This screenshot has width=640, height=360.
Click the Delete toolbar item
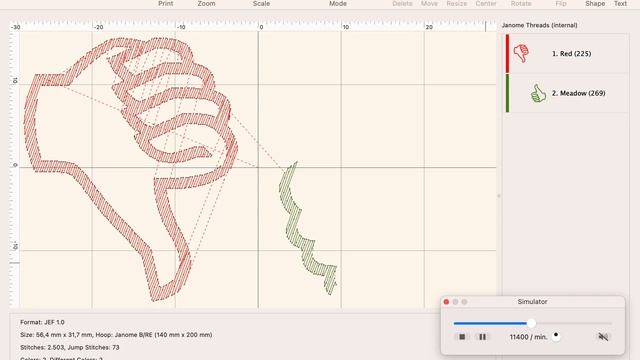coord(402,4)
